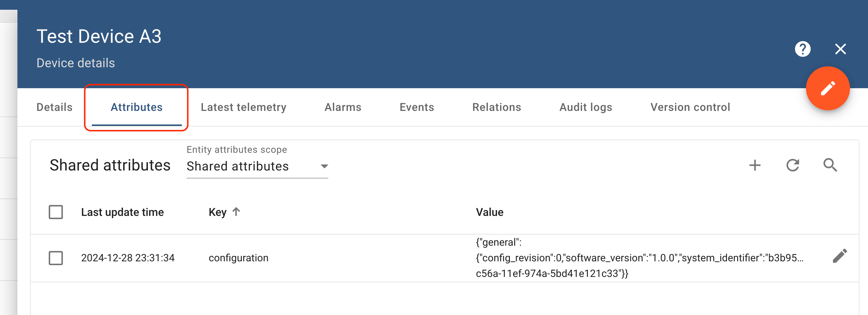Switch to the Details tab
This screenshot has height=315, width=868.
54,107
